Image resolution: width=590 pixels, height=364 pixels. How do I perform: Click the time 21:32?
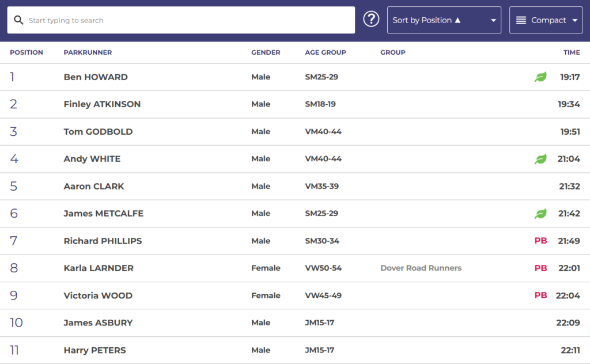pos(569,186)
